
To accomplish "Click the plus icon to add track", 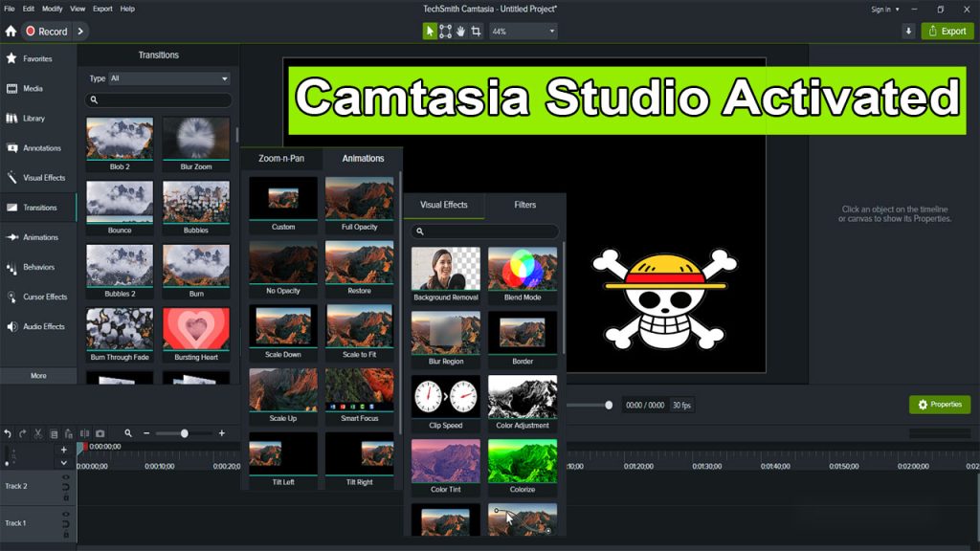I will [x=64, y=449].
